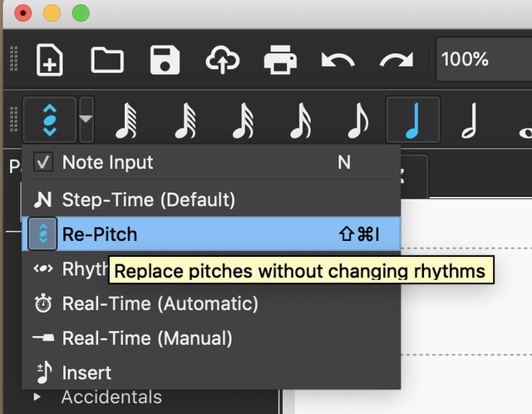Select the half note duration

(468, 121)
